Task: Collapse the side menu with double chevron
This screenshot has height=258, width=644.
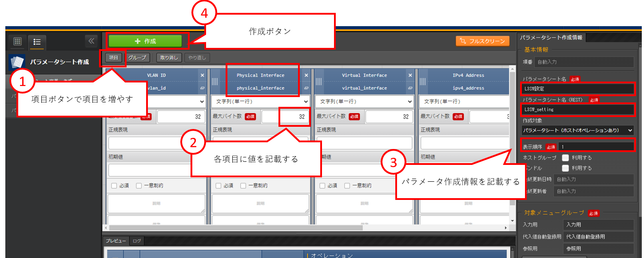Action: (x=91, y=41)
